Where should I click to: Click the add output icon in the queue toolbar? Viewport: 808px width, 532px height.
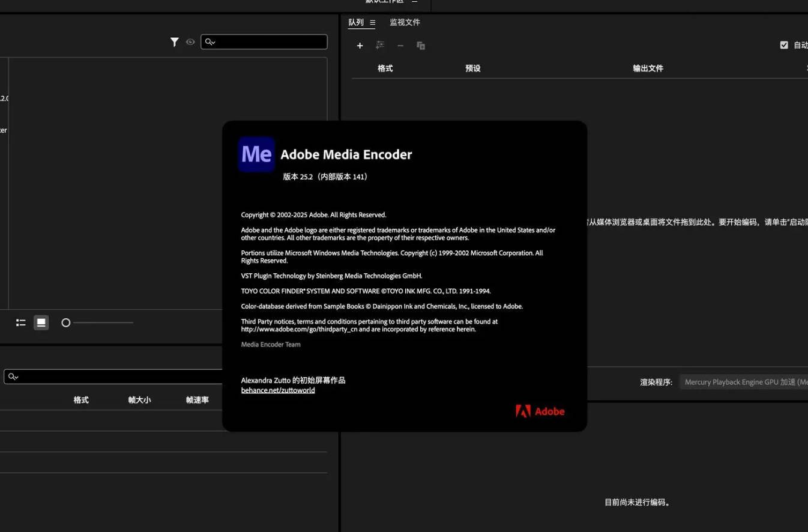click(379, 45)
